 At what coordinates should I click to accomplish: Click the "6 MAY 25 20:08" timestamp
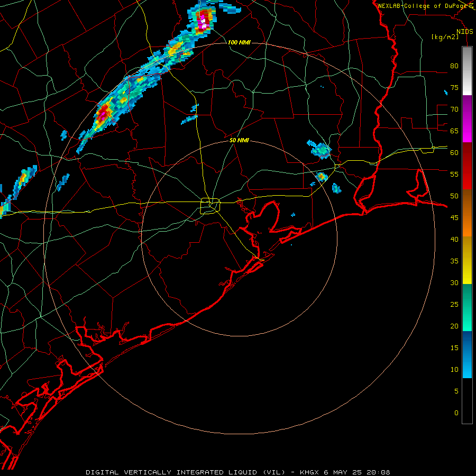[x=356, y=472]
